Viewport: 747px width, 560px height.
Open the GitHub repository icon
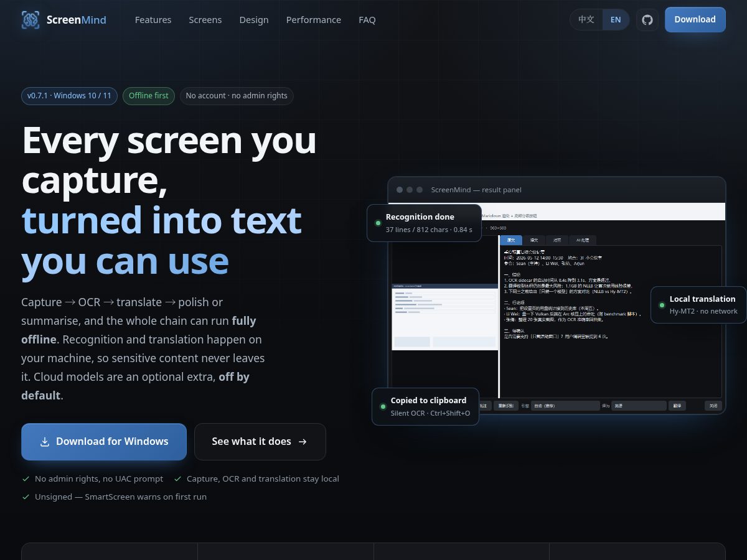click(647, 20)
